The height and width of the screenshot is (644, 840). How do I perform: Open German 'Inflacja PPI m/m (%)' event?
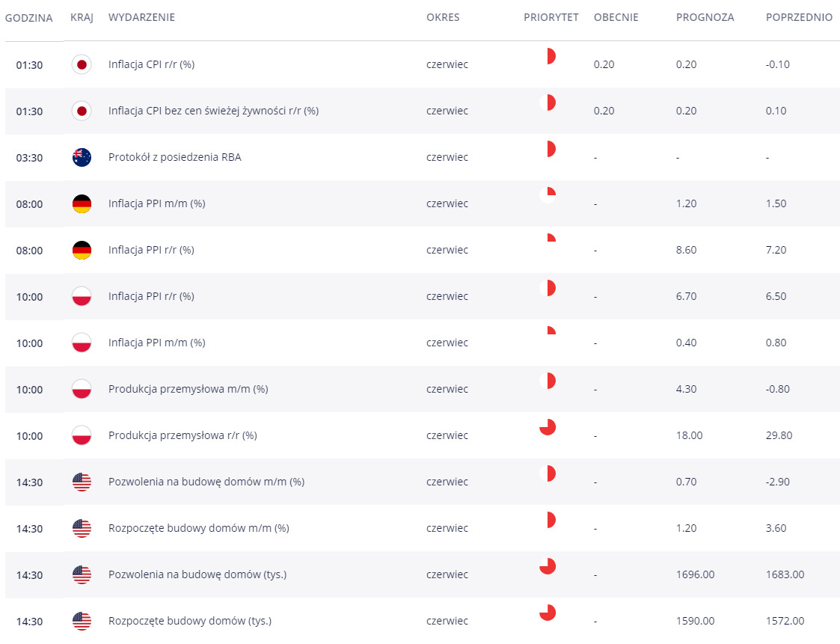click(157, 203)
